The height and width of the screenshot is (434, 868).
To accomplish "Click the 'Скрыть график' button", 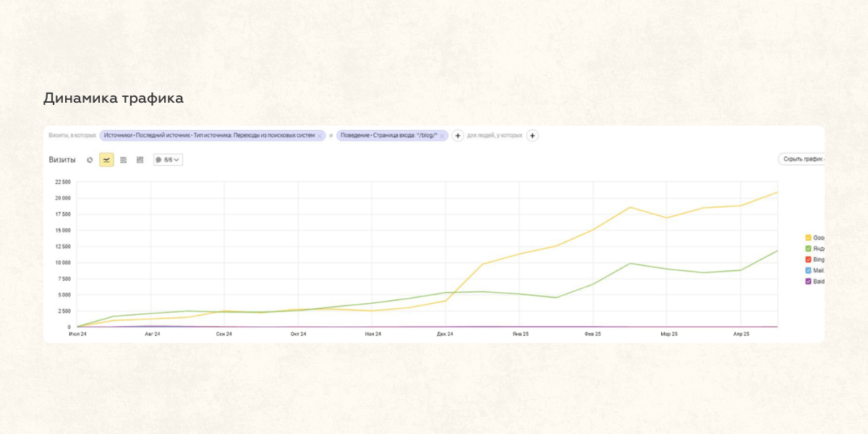I will click(x=801, y=159).
